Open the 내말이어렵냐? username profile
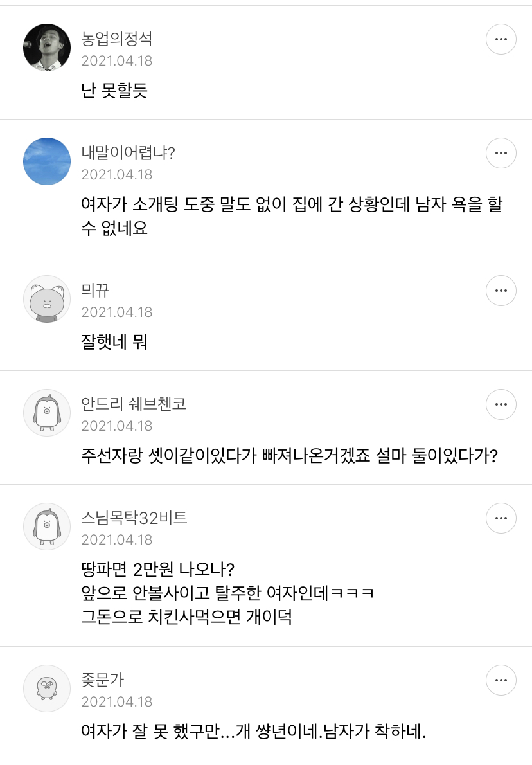The height and width of the screenshot is (765, 532). pos(128,153)
